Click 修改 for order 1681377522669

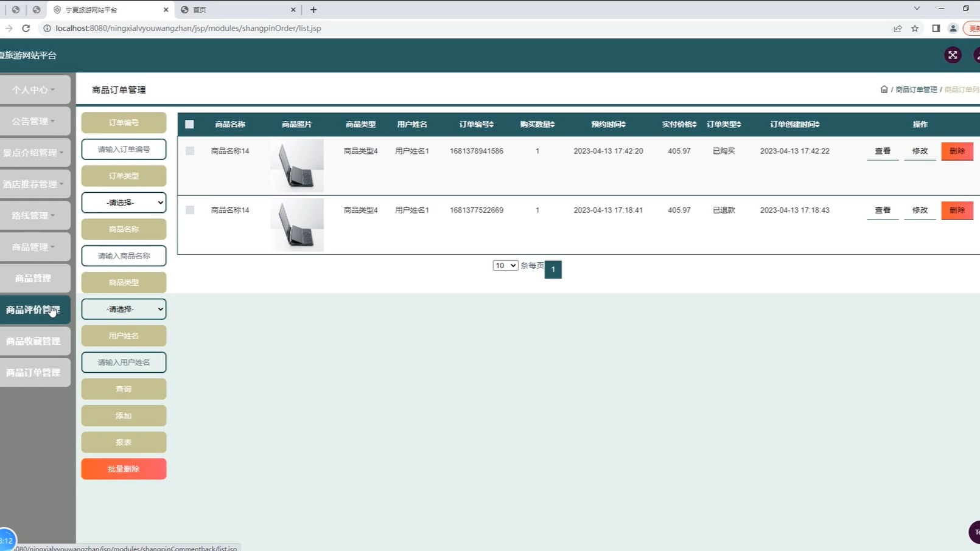coord(920,210)
